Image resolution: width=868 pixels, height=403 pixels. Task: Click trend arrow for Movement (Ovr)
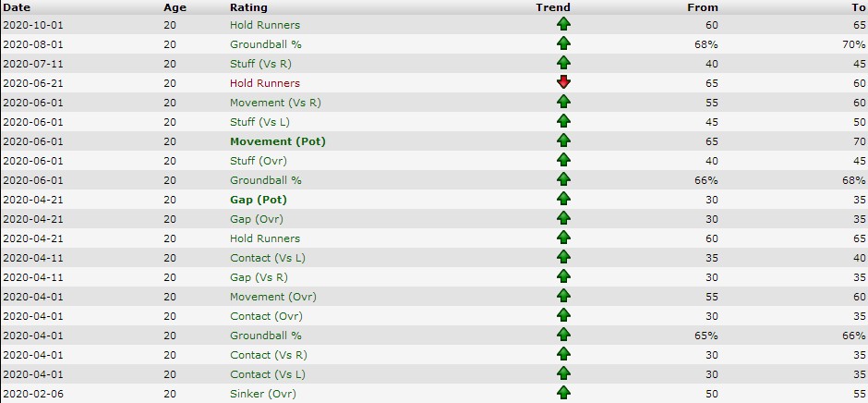click(563, 297)
